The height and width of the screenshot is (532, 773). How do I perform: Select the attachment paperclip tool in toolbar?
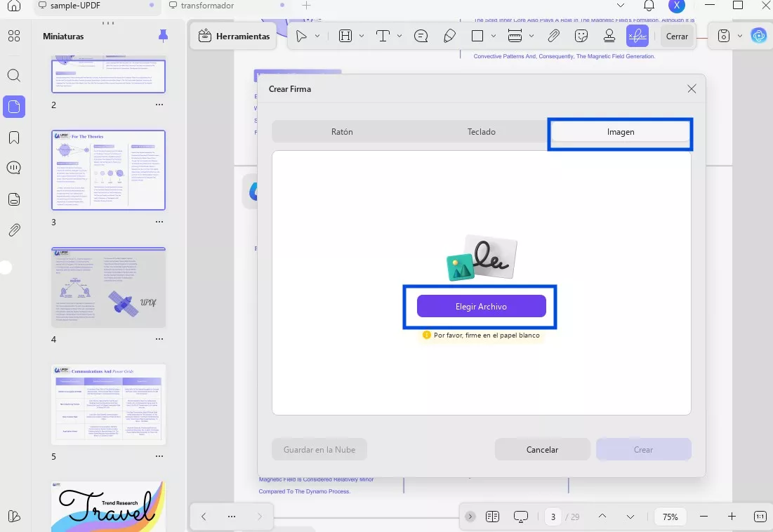pos(554,36)
